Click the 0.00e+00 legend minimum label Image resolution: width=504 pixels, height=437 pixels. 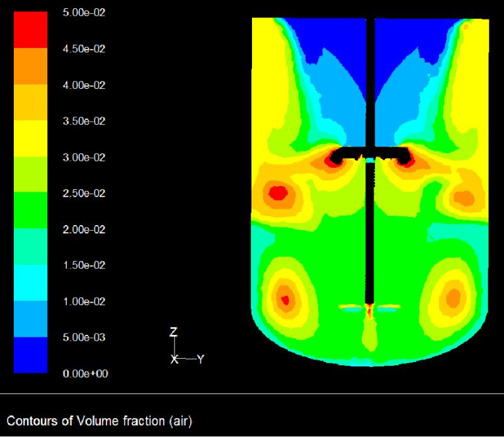87,373
